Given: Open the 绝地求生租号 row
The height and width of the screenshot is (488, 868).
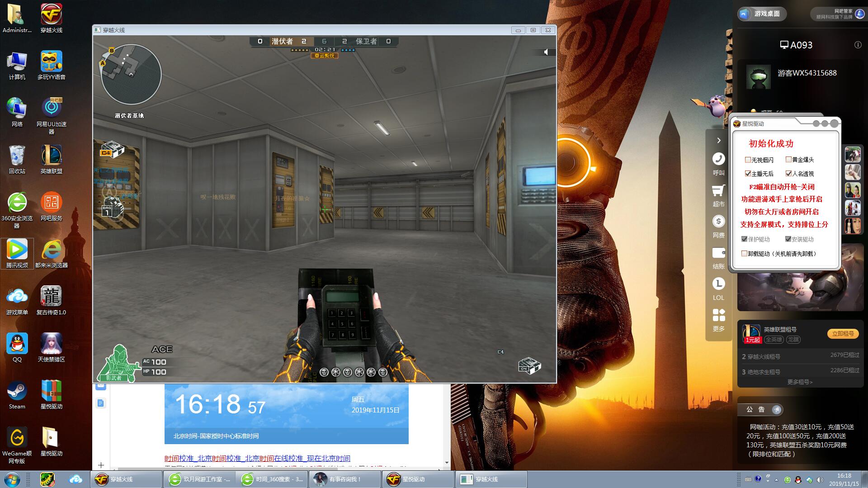Looking at the screenshot, I should 800,372.
